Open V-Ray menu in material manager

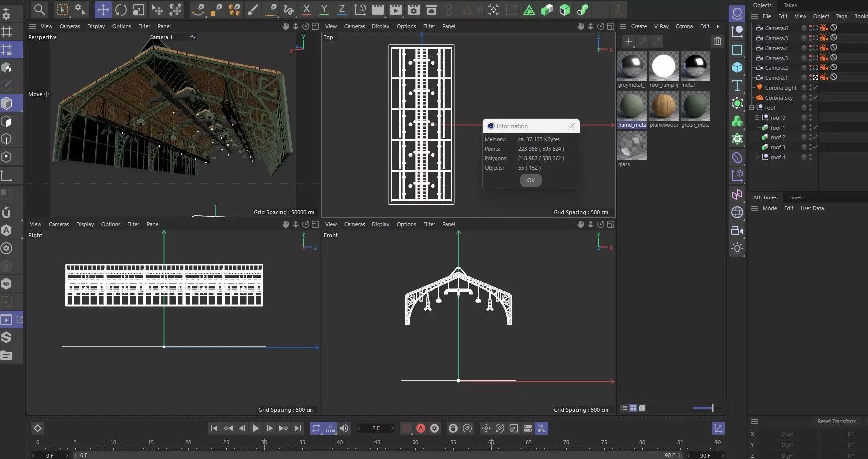coord(661,26)
